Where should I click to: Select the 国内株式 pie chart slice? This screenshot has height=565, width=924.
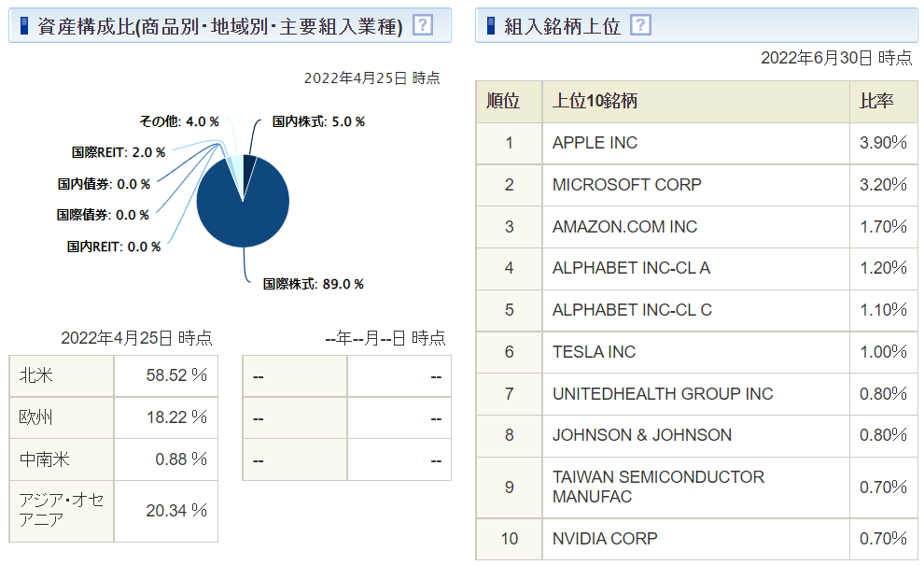click(x=248, y=168)
